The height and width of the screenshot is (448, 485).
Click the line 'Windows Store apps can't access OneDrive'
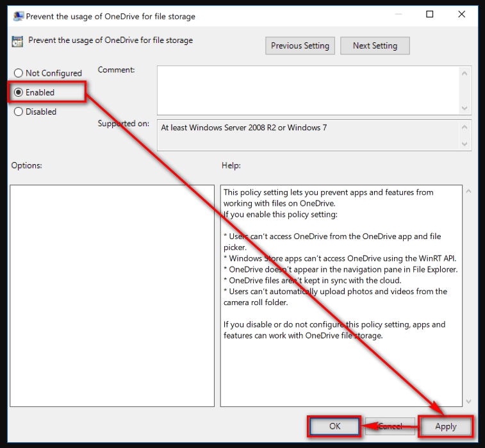point(340,258)
